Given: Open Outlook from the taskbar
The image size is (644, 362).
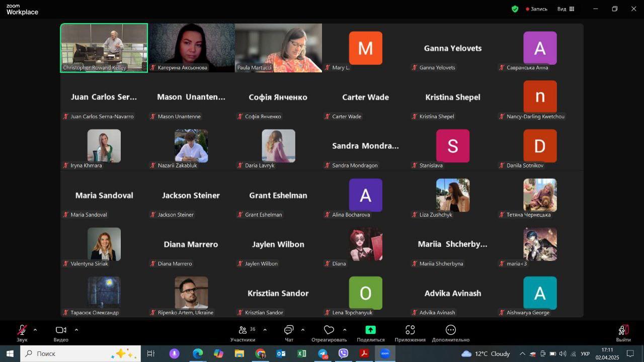Looking at the screenshot, I should (x=281, y=353).
